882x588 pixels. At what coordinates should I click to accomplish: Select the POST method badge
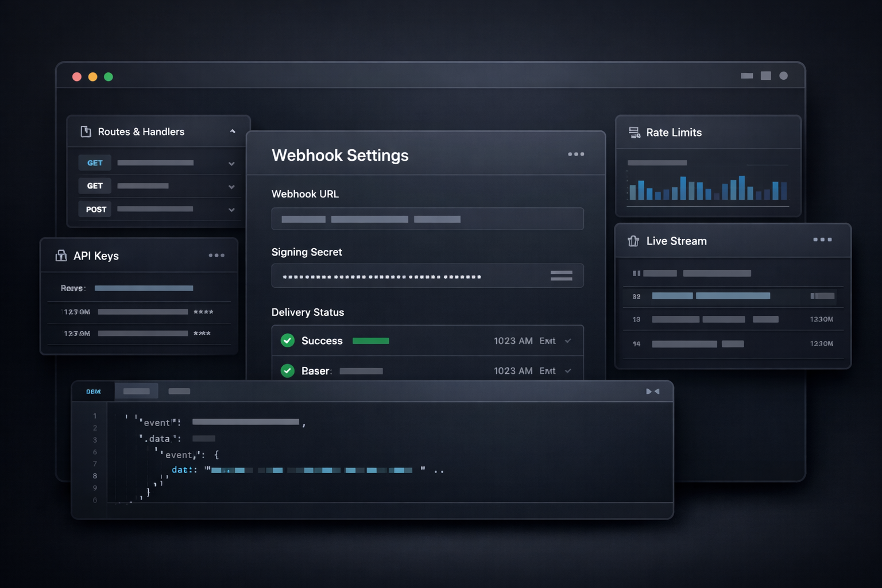pyautogui.click(x=96, y=210)
